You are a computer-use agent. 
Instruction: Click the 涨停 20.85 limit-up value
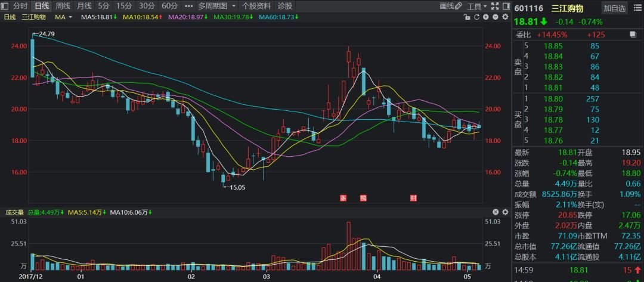(x=567, y=215)
